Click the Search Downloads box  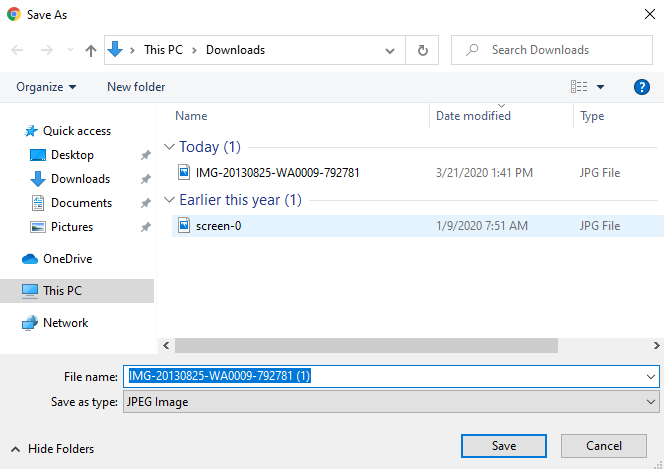click(x=552, y=50)
